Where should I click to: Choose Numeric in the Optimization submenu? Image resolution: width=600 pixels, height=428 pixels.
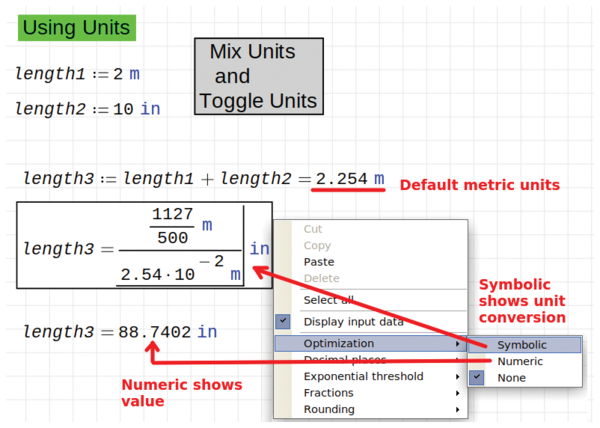[x=519, y=361]
